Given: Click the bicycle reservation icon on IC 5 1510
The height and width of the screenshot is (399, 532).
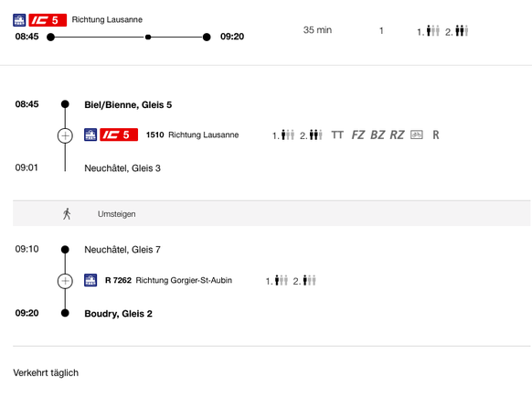Looking at the screenshot, I should [x=416, y=135].
